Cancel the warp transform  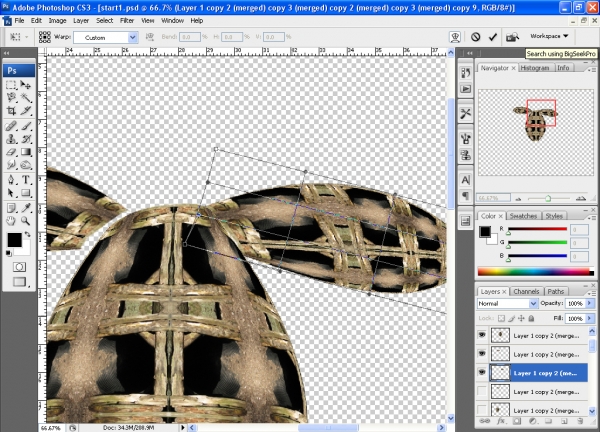475,37
